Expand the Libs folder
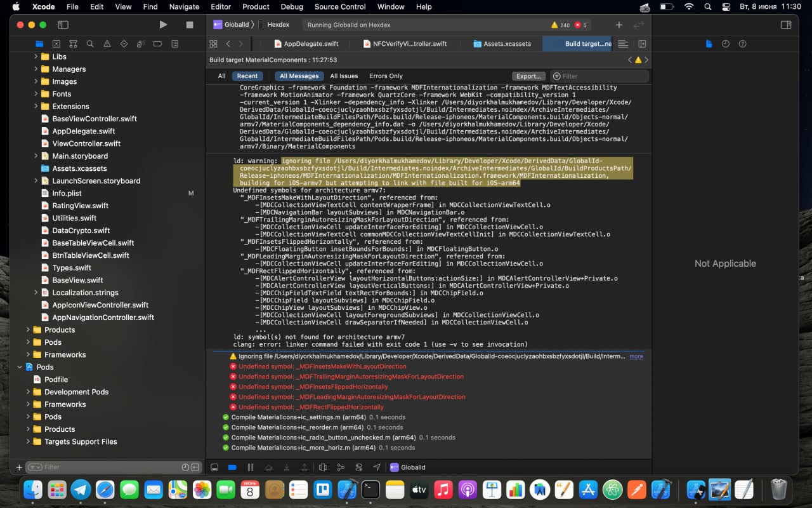Screen dimensions: 812x508 coord(35,57)
